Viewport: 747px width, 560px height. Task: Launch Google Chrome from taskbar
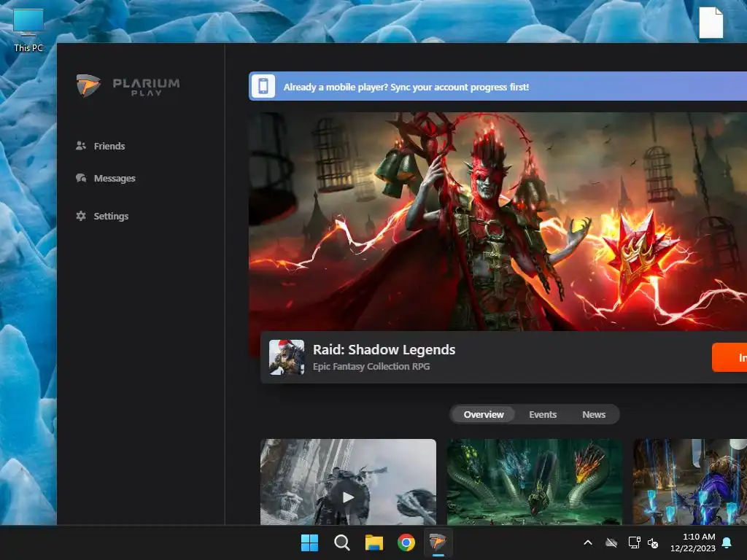pyautogui.click(x=406, y=542)
